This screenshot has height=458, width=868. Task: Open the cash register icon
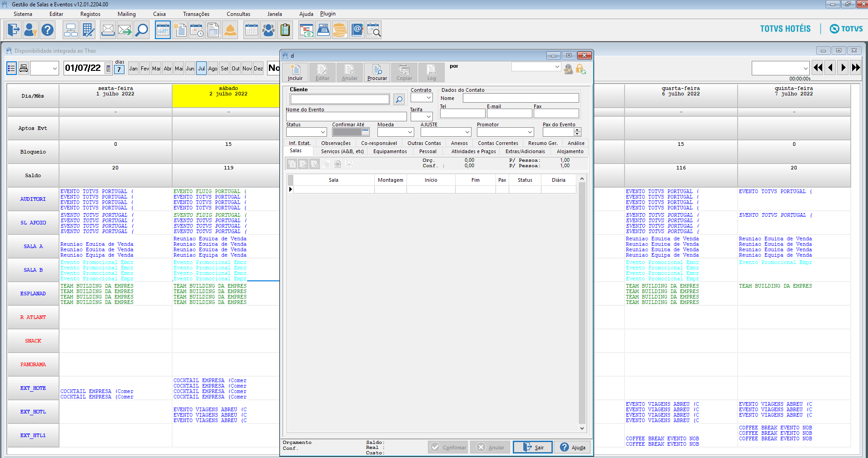[x=323, y=30]
